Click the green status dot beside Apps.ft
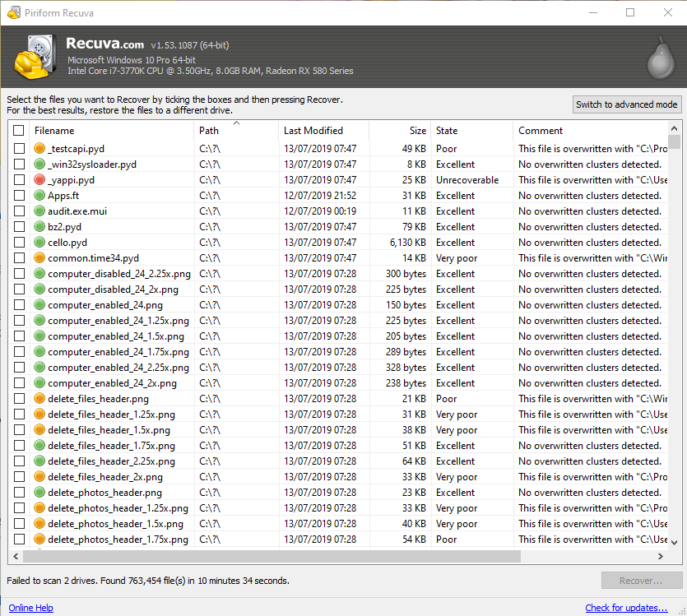687x616 pixels. coord(39,195)
